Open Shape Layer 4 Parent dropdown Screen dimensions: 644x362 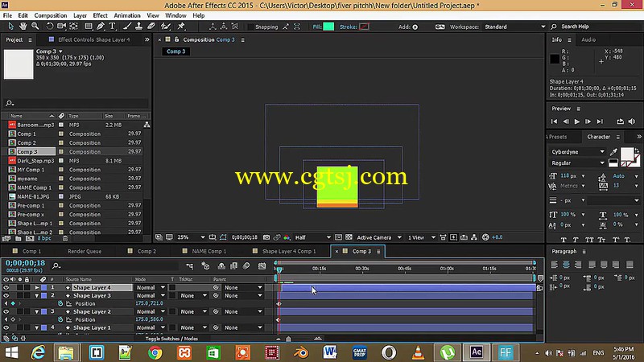click(243, 288)
